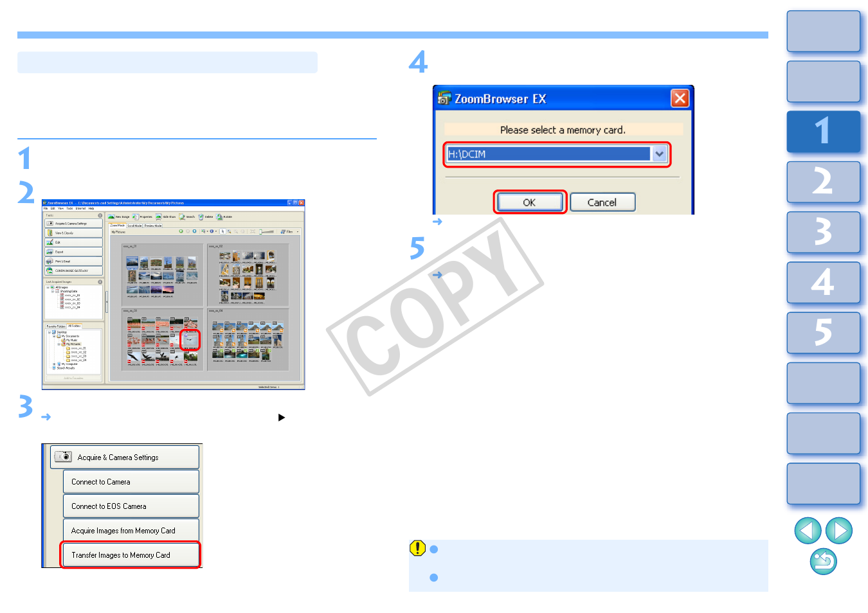868x613 pixels.
Task: Open the select-images dropdown icon
Action: (204, 231)
